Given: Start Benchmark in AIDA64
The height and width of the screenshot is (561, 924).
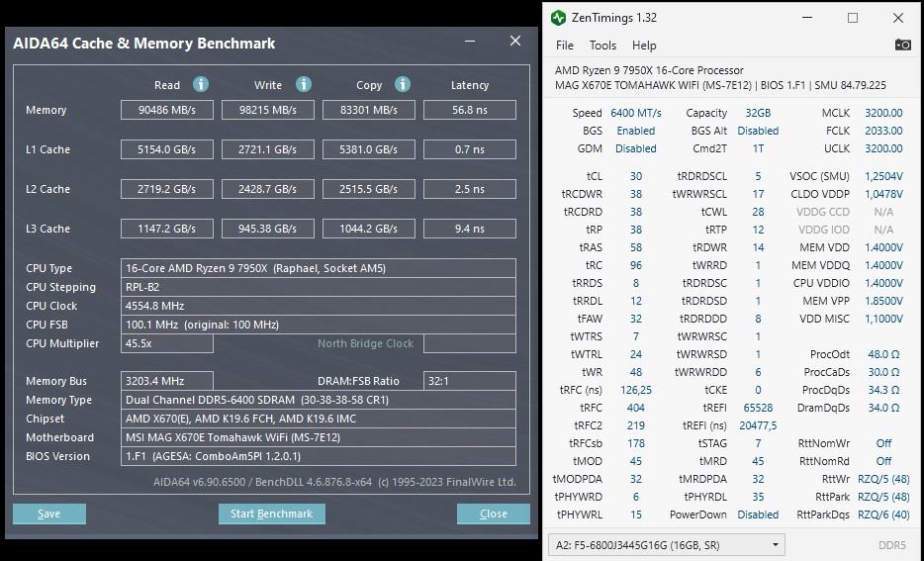Looking at the screenshot, I should coord(272,514).
